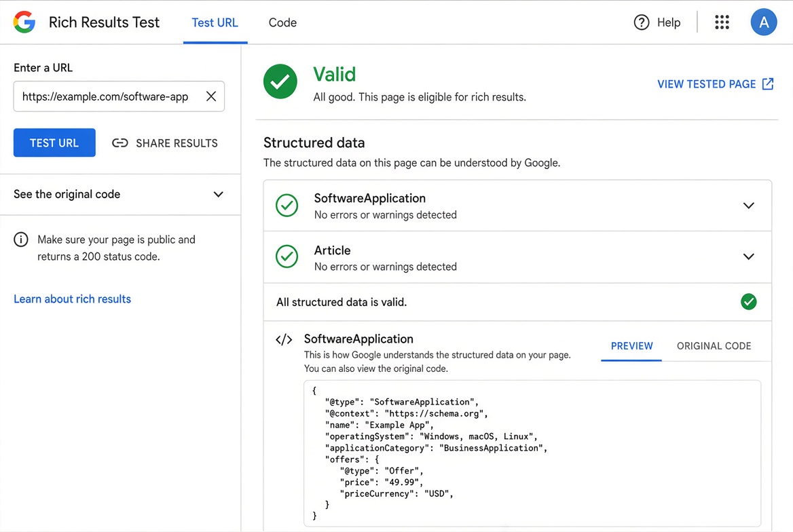Open VIEW TESTED PAGE link
The width and height of the screenshot is (793, 532).
click(x=716, y=84)
